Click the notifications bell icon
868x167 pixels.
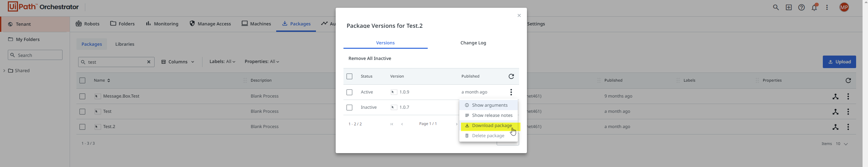point(814,7)
